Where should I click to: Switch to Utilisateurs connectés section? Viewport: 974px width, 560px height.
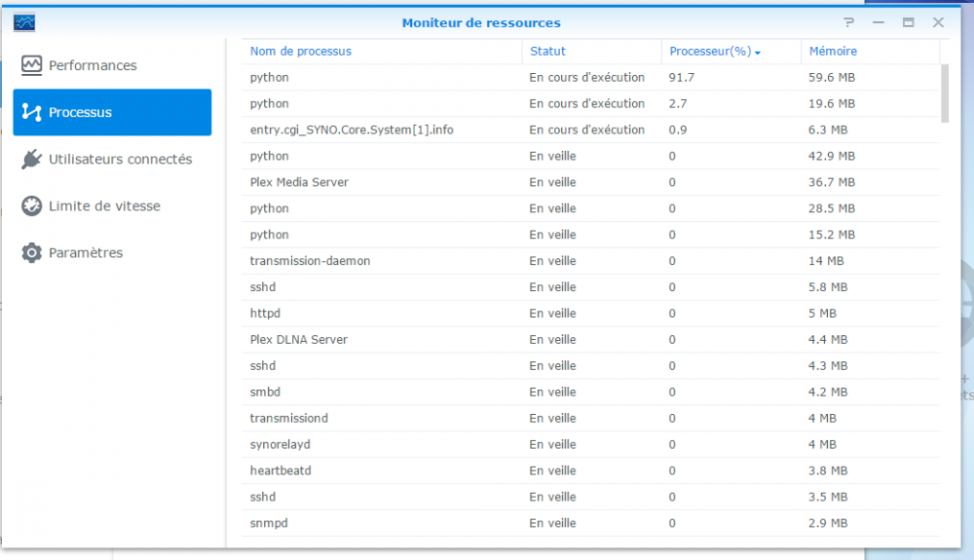pyautogui.click(x=120, y=159)
